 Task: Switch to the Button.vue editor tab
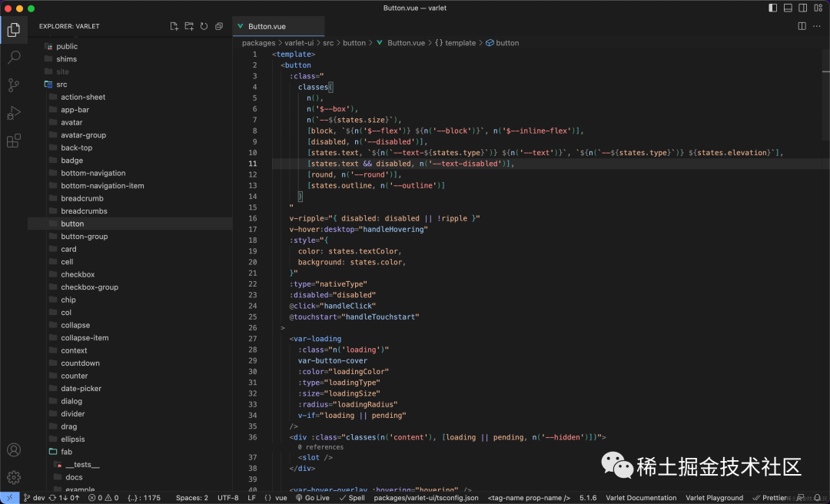tap(278, 26)
